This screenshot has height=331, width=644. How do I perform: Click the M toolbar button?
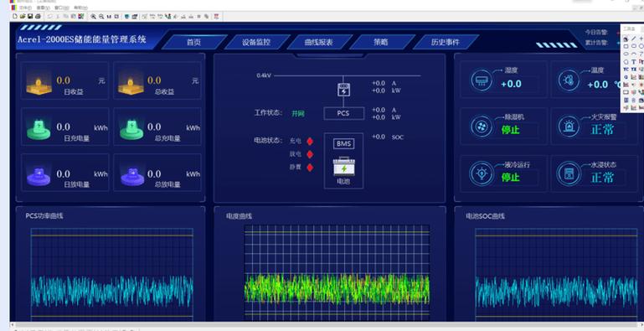[x=109, y=17]
